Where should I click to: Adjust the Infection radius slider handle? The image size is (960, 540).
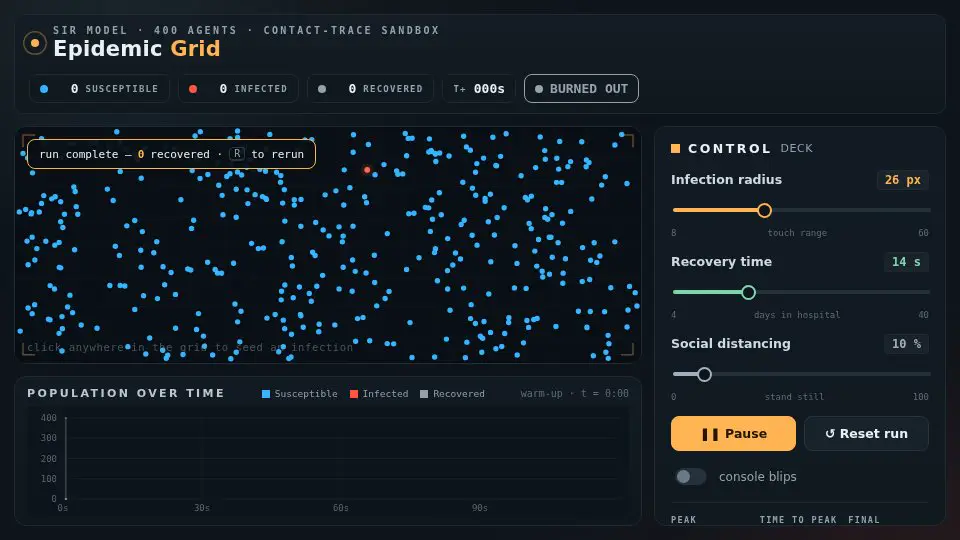(764, 211)
